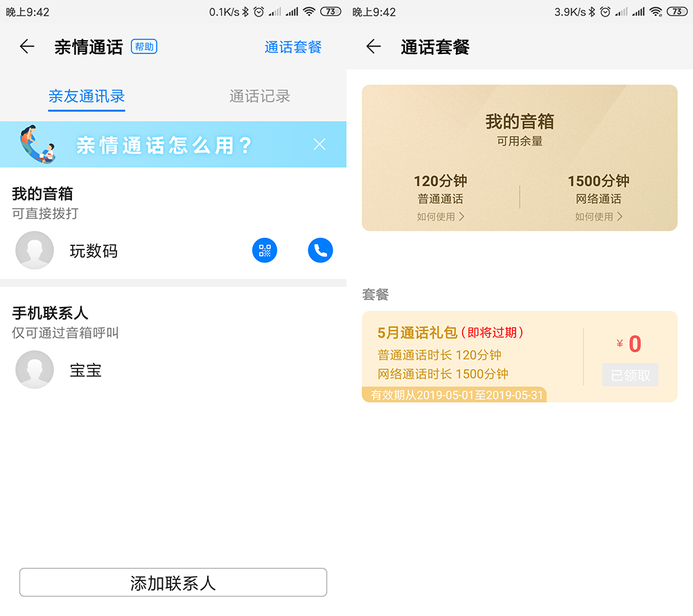Screen dimensions: 693x616
Task: Tap the 已领取 button
Action: 631,375
